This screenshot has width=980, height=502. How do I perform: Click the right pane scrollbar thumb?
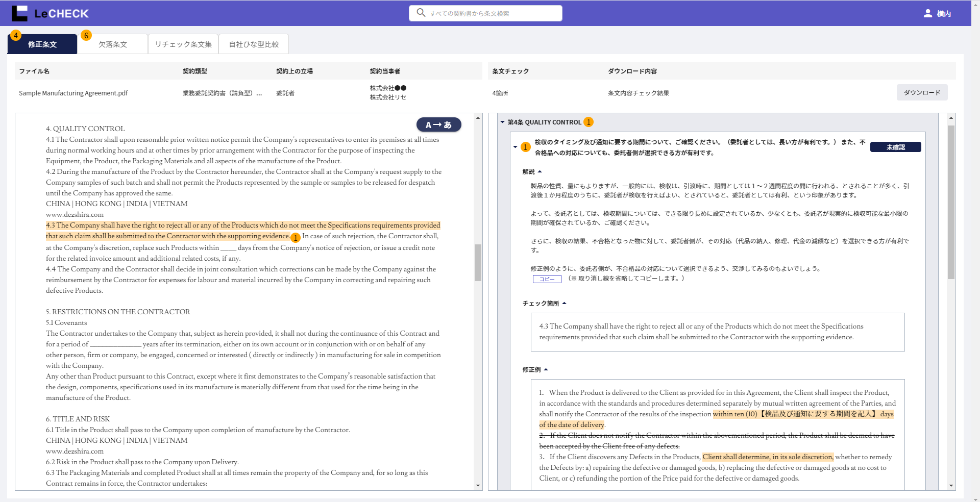click(x=951, y=202)
